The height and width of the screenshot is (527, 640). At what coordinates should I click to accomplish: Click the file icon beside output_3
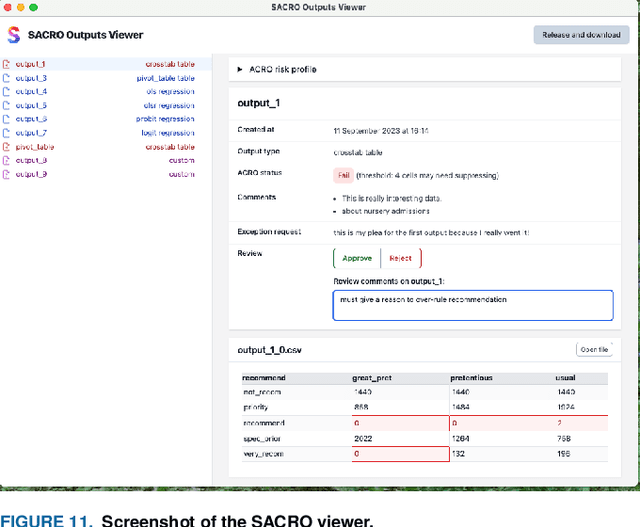[7, 78]
